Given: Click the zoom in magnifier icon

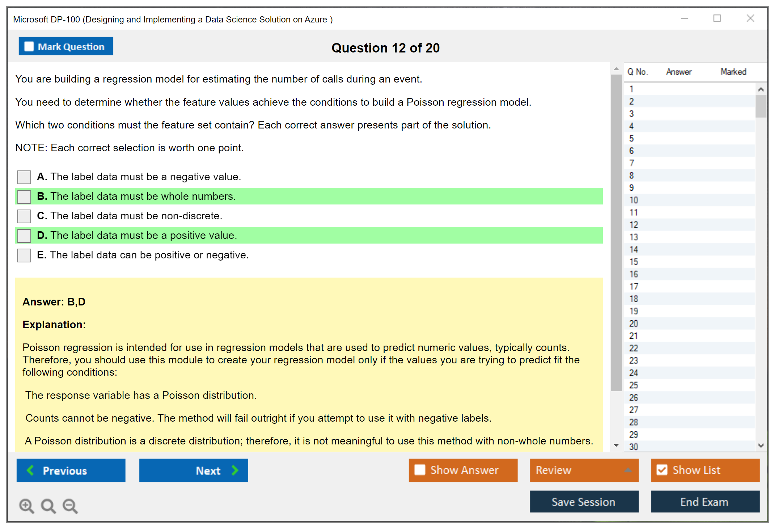Looking at the screenshot, I should 26,506.
